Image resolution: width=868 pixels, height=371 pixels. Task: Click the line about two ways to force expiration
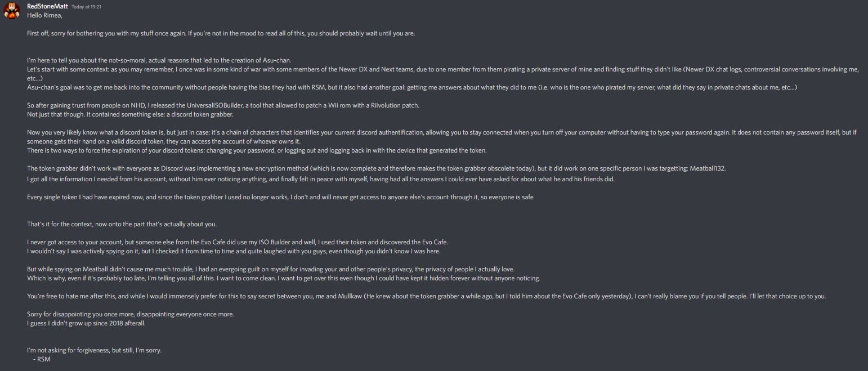click(256, 150)
